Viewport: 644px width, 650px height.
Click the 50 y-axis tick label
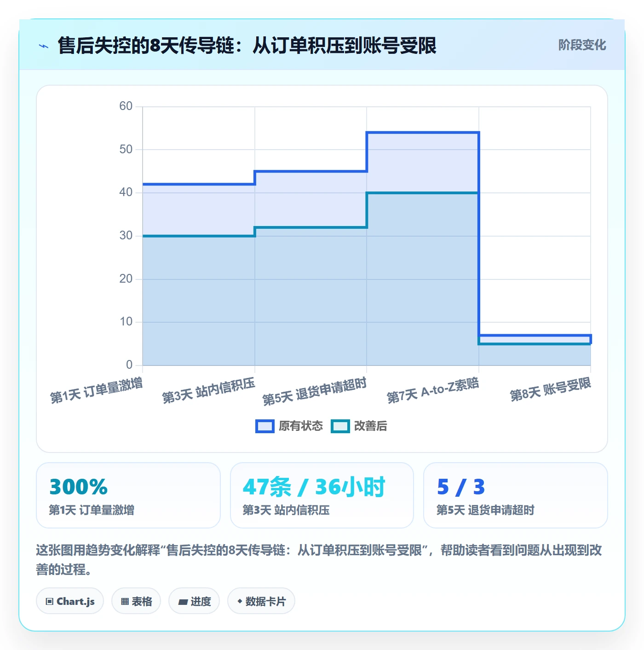point(126,150)
